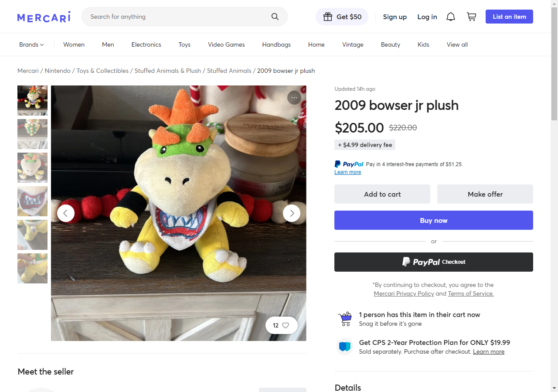Click the Mercari logo
The image size is (558, 392).
click(x=44, y=17)
